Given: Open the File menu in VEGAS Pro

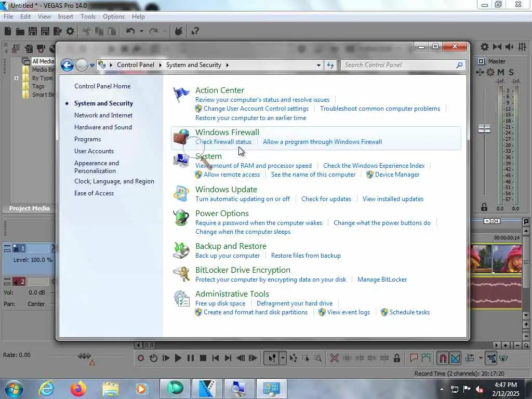Looking at the screenshot, I should click(8, 17).
